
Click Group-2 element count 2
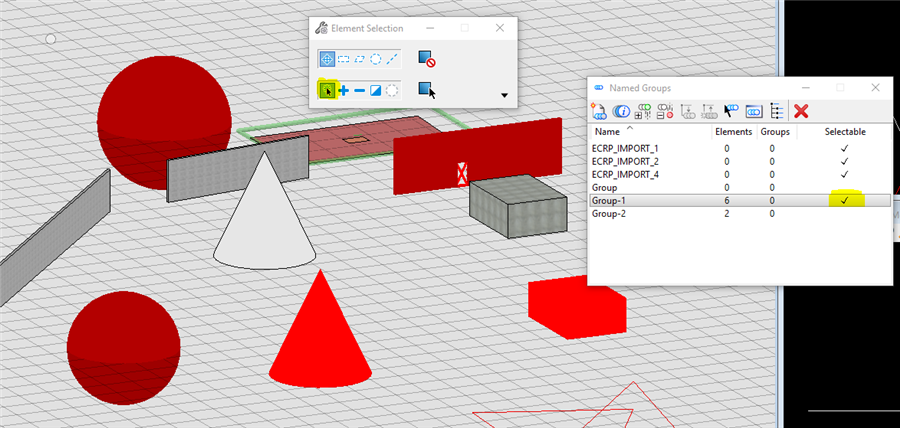(727, 213)
